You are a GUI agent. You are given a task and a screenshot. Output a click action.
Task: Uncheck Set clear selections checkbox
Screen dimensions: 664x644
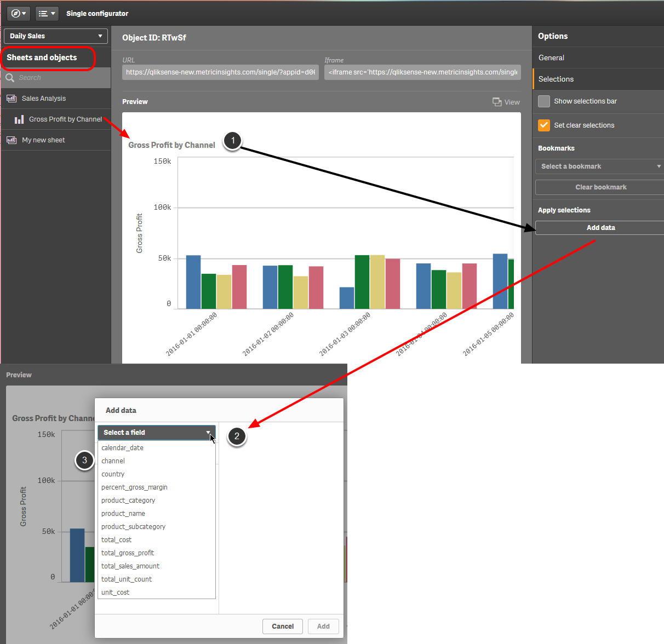pyautogui.click(x=544, y=125)
